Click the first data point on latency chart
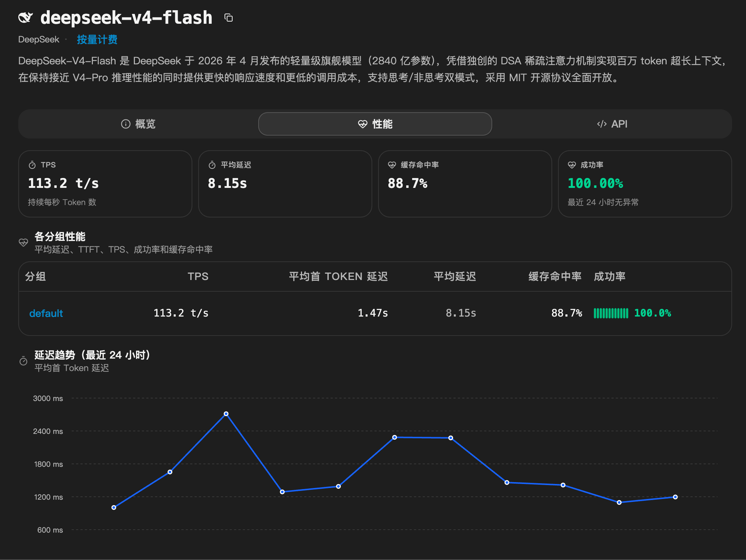Screen dimensions: 746x560 tap(114, 507)
